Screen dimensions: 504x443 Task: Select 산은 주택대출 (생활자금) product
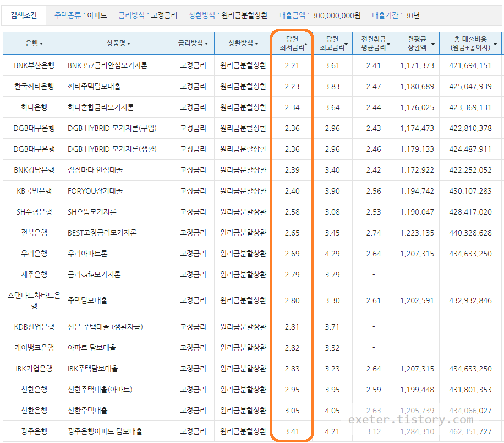105,327
